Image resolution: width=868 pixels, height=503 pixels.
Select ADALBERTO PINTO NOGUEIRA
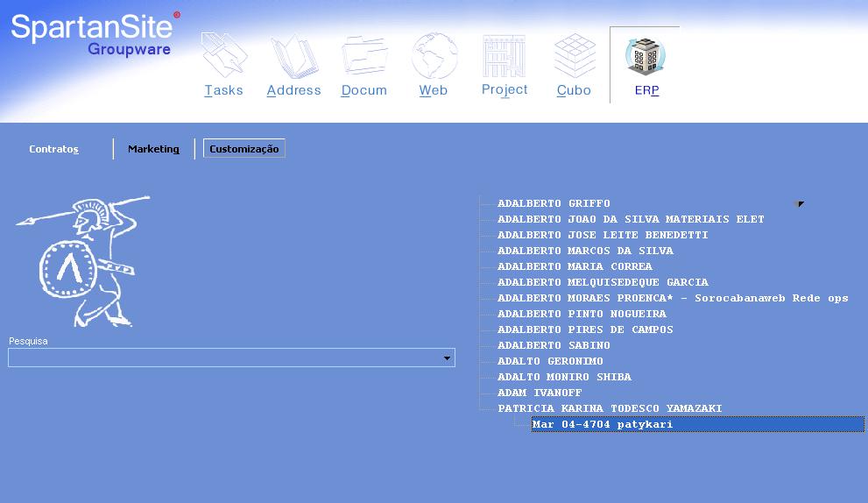[582, 314]
